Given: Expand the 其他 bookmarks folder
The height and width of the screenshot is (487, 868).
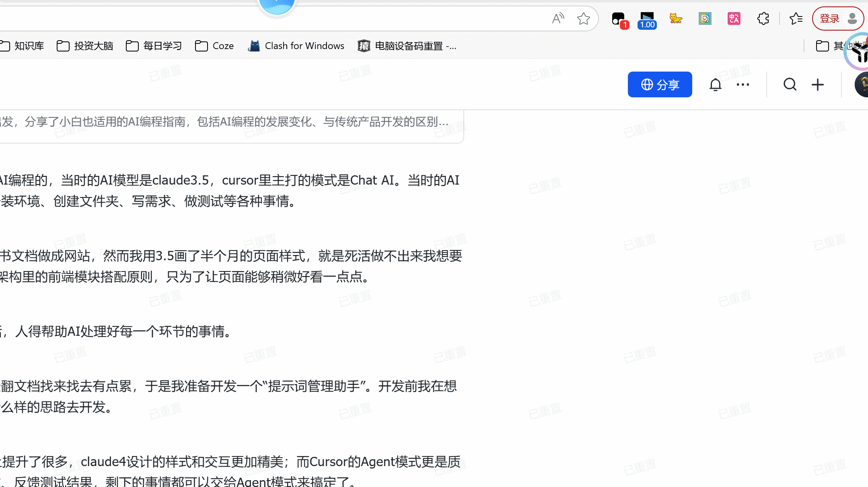Looking at the screenshot, I should point(841,46).
